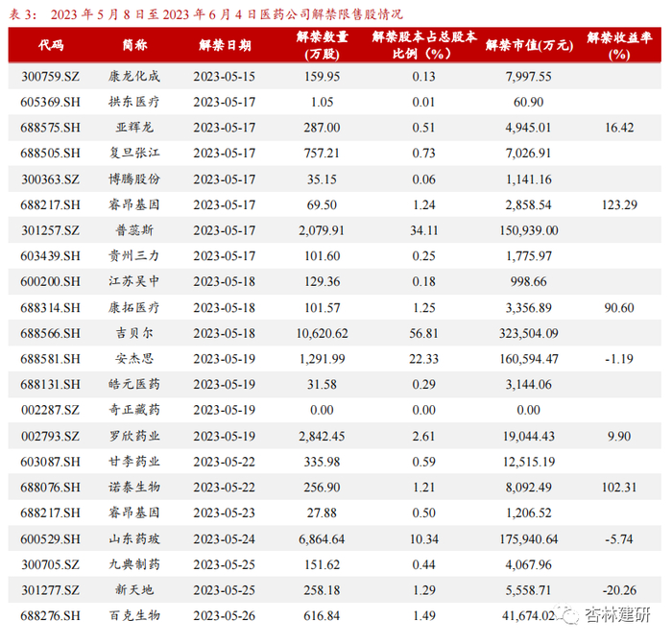Select company name 奇正藏药

click(x=134, y=410)
